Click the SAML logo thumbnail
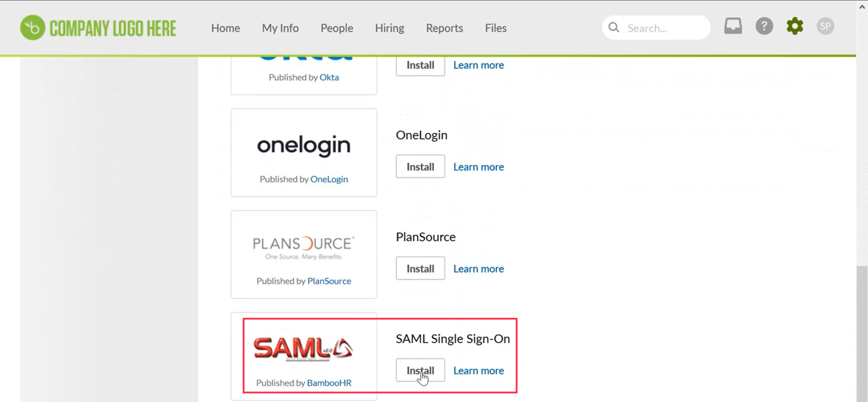 pyautogui.click(x=303, y=349)
